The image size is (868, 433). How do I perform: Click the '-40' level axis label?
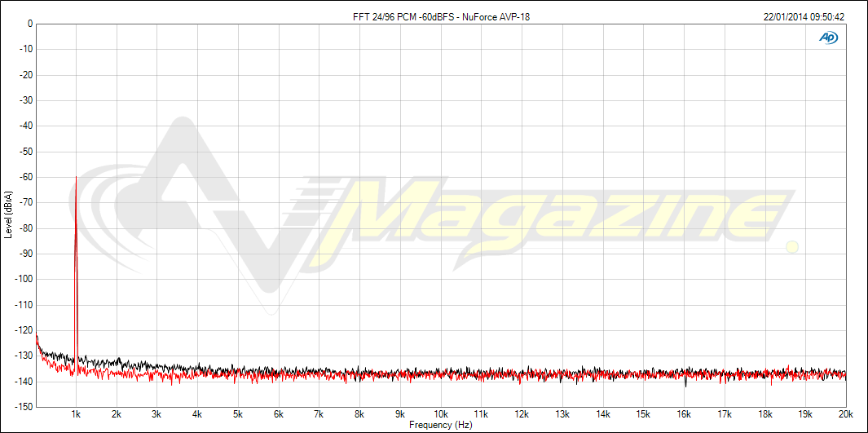click(26, 126)
